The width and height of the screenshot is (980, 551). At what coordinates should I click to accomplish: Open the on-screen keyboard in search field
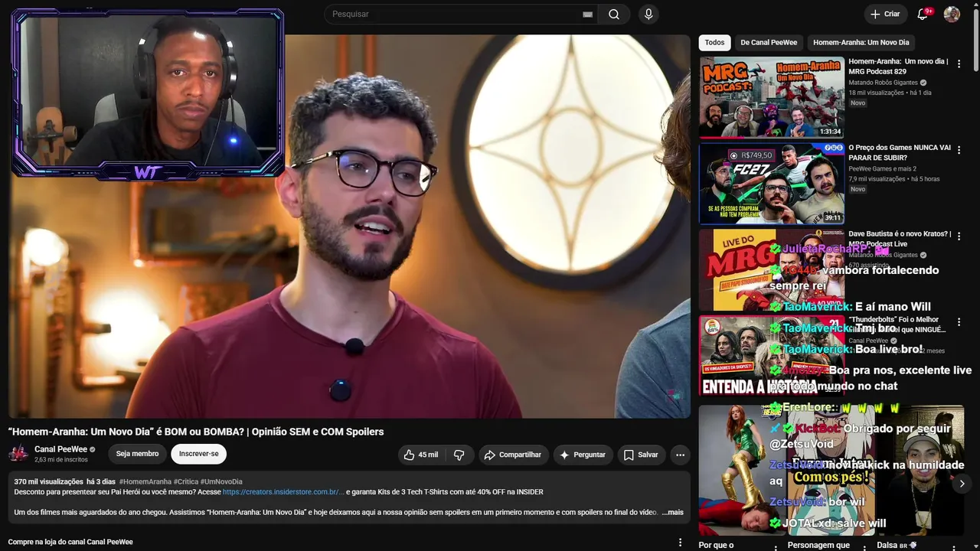588,15
